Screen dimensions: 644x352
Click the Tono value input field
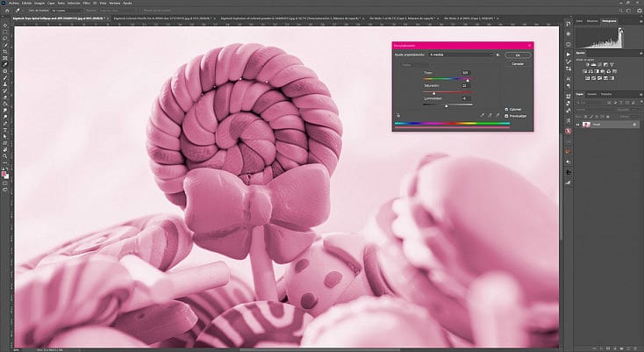[x=464, y=72]
